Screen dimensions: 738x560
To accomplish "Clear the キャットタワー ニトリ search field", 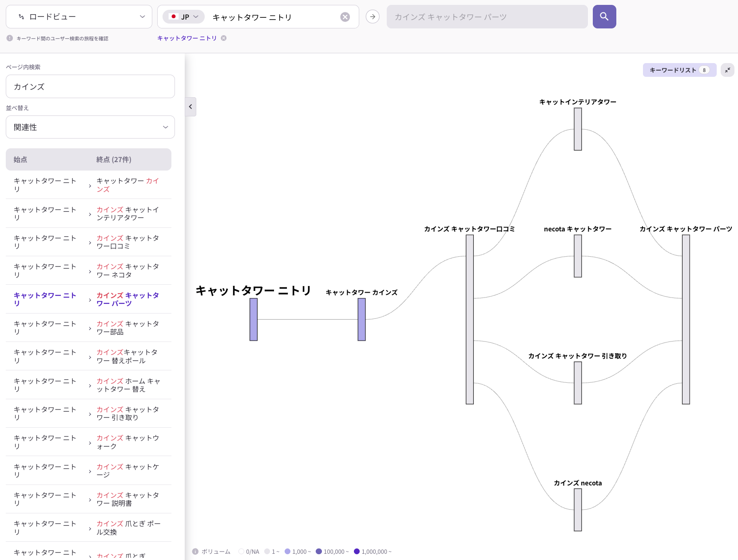I will pos(345,17).
